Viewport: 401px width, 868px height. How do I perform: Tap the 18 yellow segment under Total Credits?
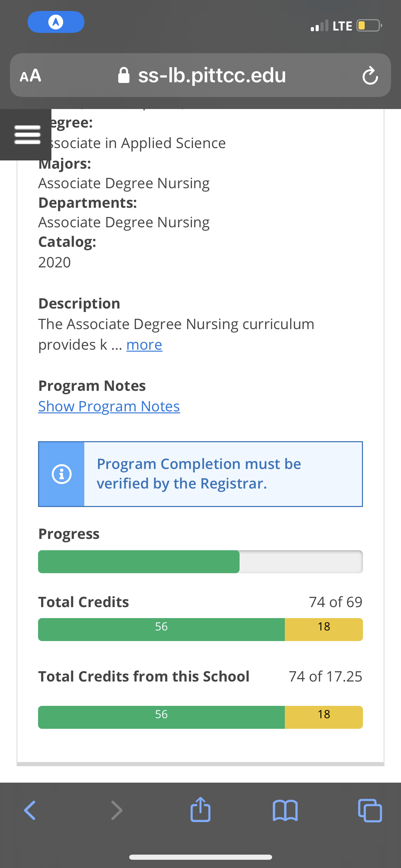click(324, 629)
